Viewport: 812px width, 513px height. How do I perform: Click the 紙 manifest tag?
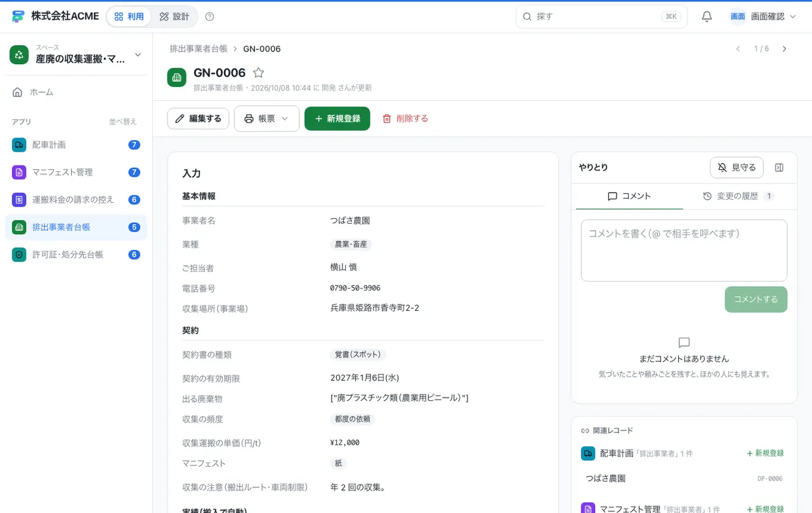(338, 464)
